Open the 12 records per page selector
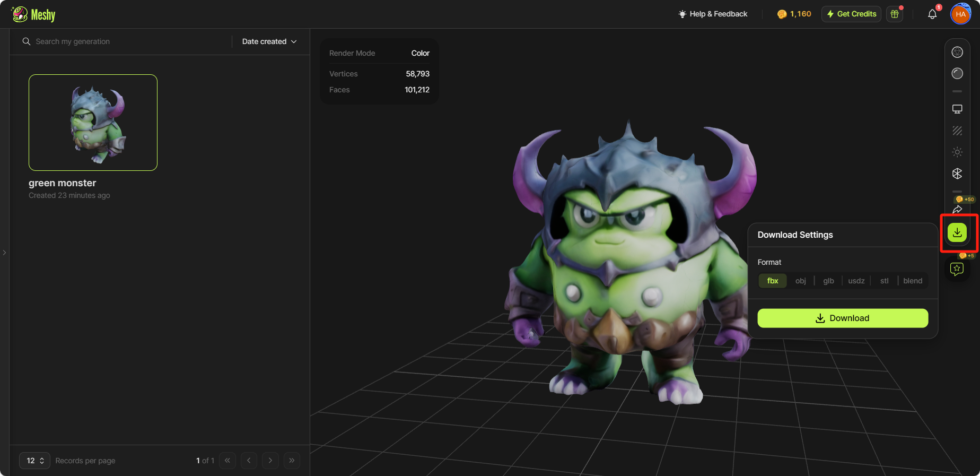Screen dimensions: 980x476 click(x=35, y=461)
